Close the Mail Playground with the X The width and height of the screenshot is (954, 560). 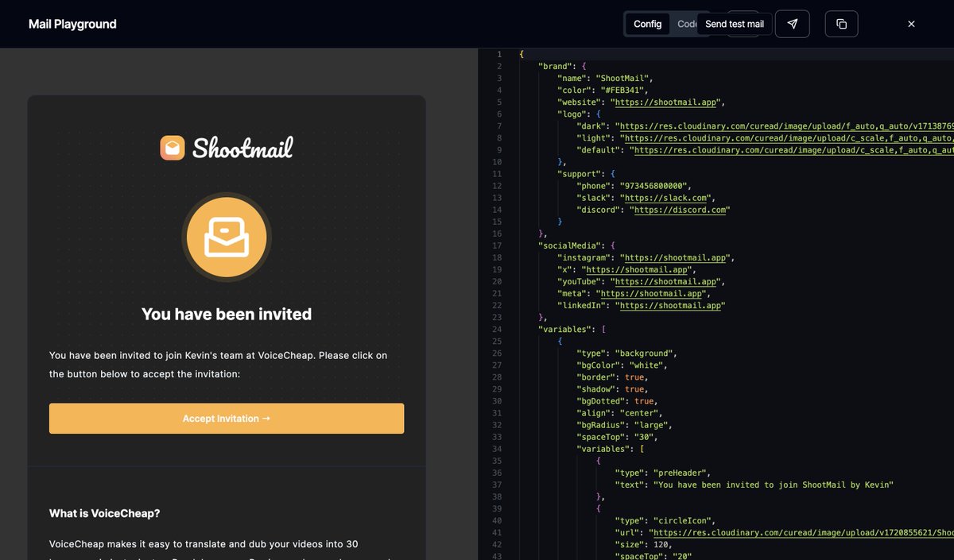[911, 24]
